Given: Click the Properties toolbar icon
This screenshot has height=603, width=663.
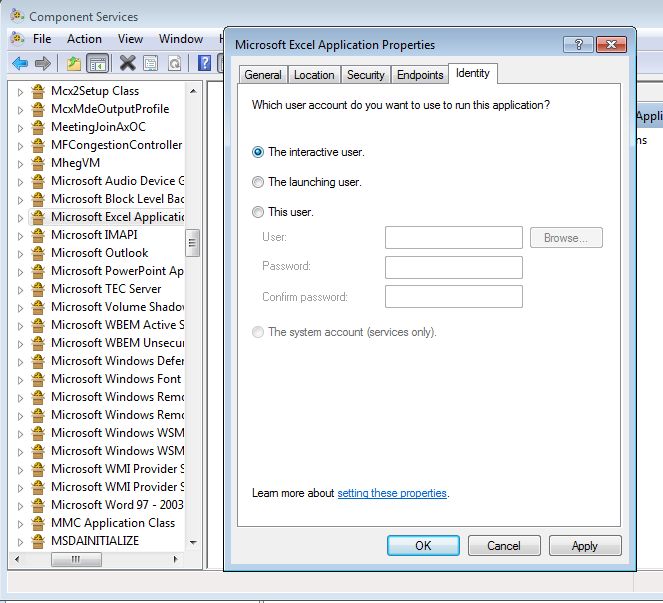Looking at the screenshot, I should (x=151, y=64).
